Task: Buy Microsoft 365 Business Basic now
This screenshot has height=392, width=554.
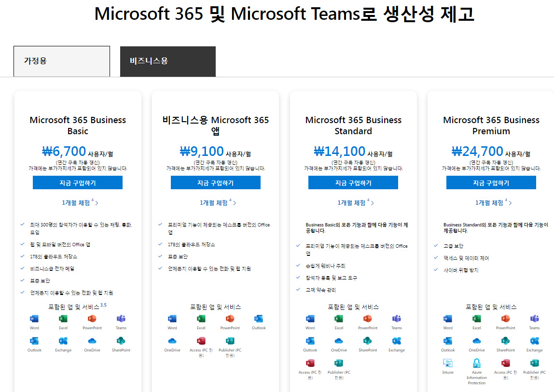Action: (78, 183)
